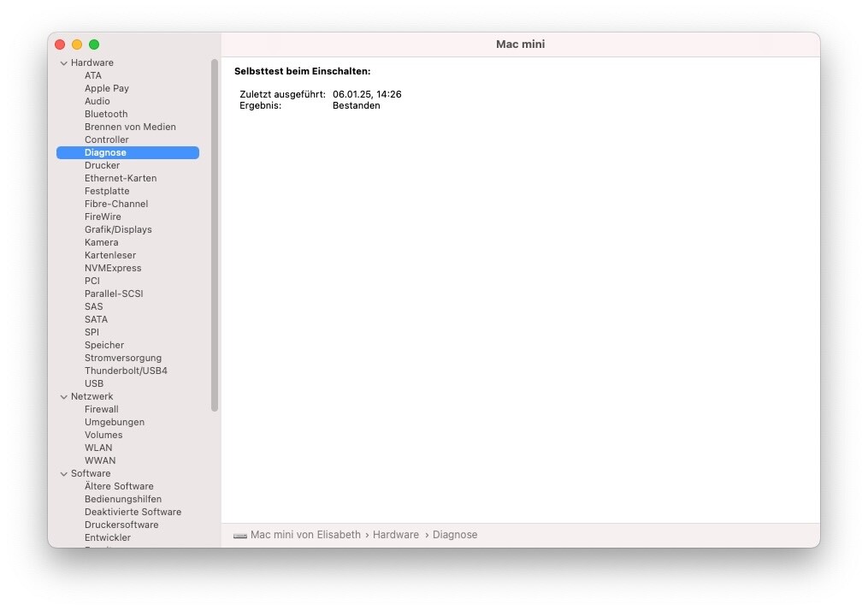Image resolution: width=868 pixels, height=611 pixels.
Task: Click the Mac mini window title
Action: (520, 44)
